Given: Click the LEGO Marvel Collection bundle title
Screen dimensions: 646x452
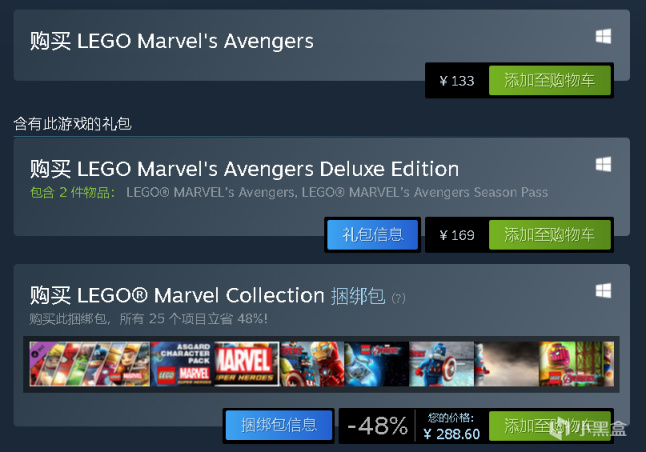Looking at the screenshot, I should [x=177, y=295].
